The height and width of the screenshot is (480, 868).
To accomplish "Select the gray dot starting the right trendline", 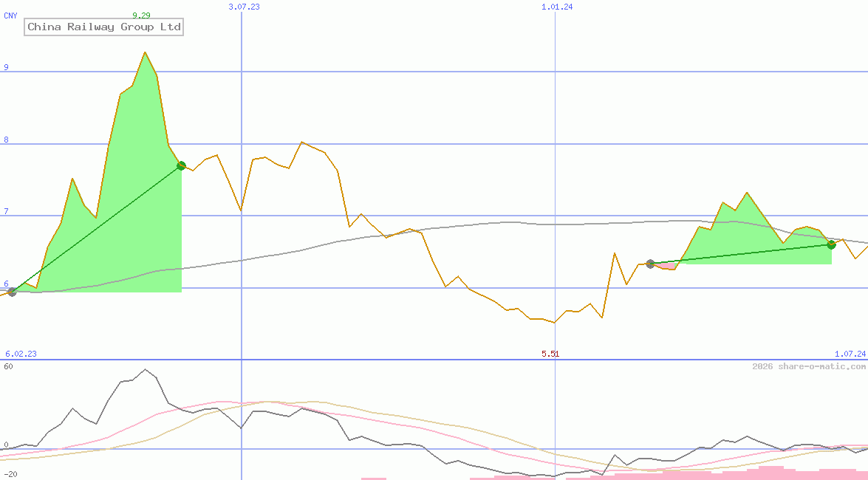I will click(x=651, y=263).
